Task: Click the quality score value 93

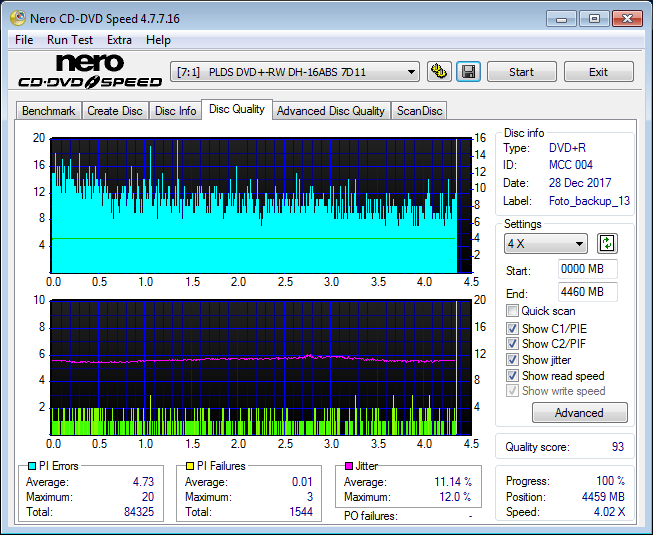Action: [618, 447]
